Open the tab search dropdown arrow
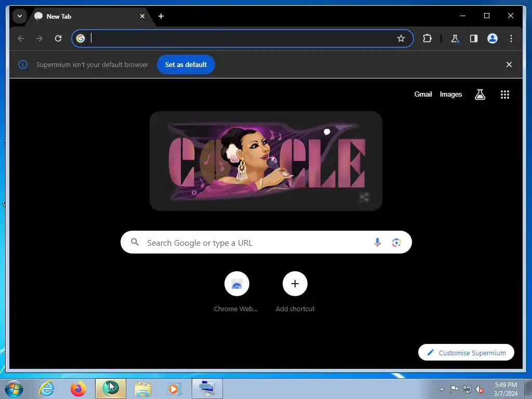532x399 pixels. point(20,16)
